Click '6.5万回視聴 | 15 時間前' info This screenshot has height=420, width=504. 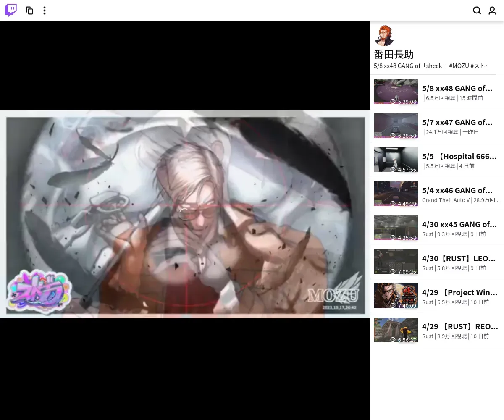tap(453, 98)
